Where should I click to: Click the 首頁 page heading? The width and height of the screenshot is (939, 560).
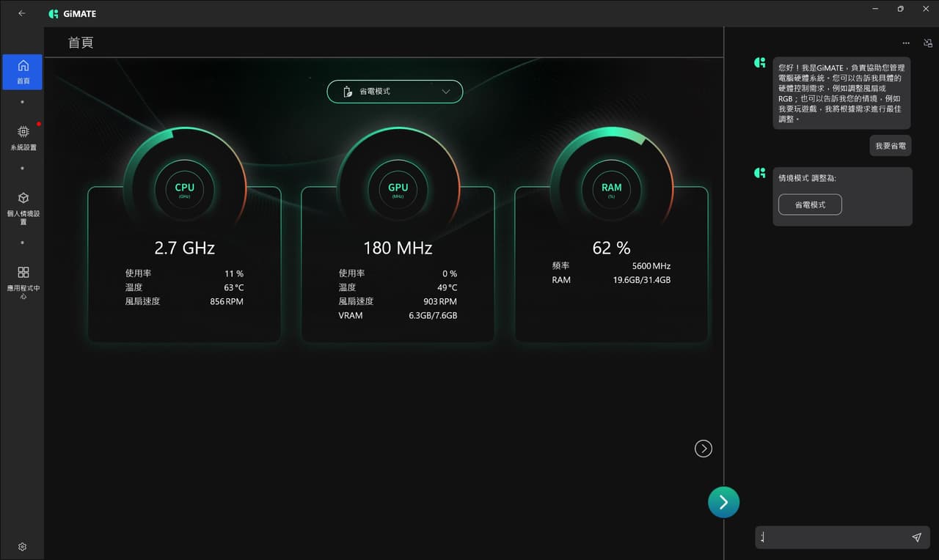pos(81,43)
